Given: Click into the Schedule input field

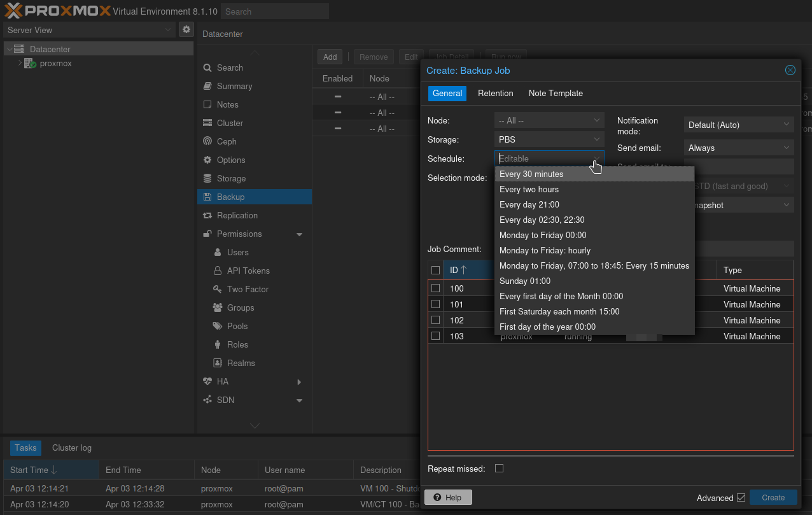Looking at the screenshot, I should [x=543, y=159].
